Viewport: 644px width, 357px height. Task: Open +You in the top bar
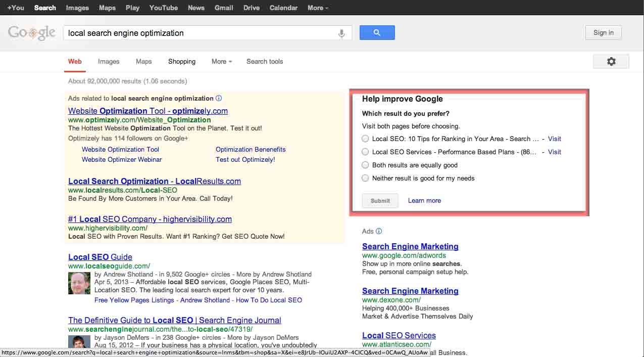pos(16,8)
